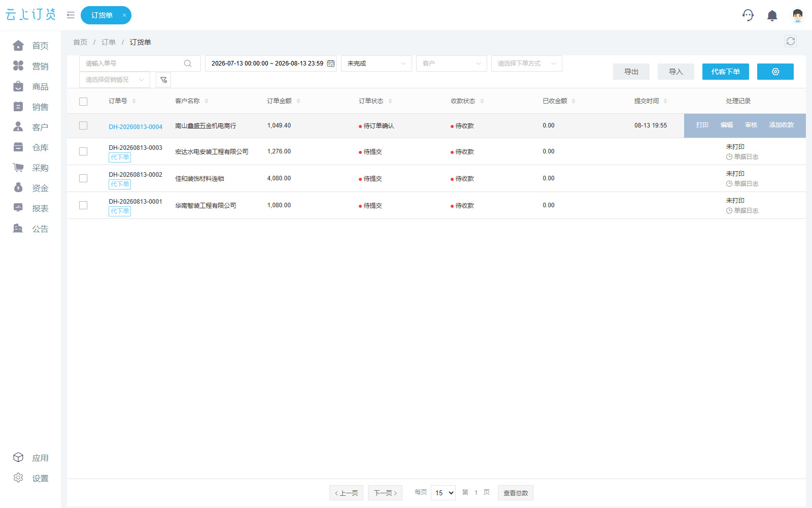The width and height of the screenshot is (812, 508).
Task: Open 请选择下单方式 dropdown
Action: point(527,63)
